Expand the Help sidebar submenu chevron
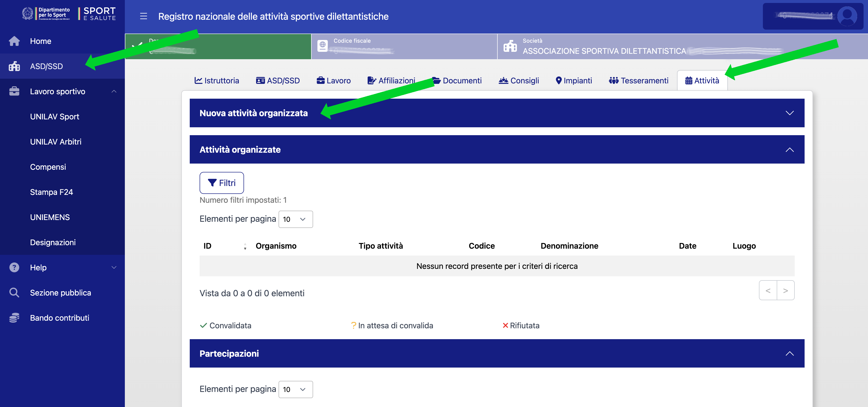Screen dimensions: 868x407 pyautogui.click(x=114, y=267)
